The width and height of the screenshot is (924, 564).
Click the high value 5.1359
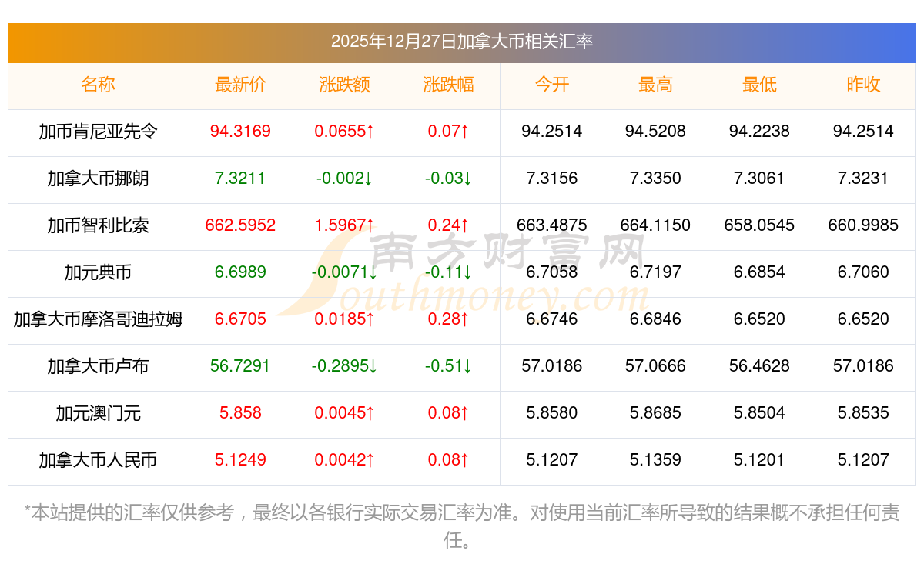[655, 460]
